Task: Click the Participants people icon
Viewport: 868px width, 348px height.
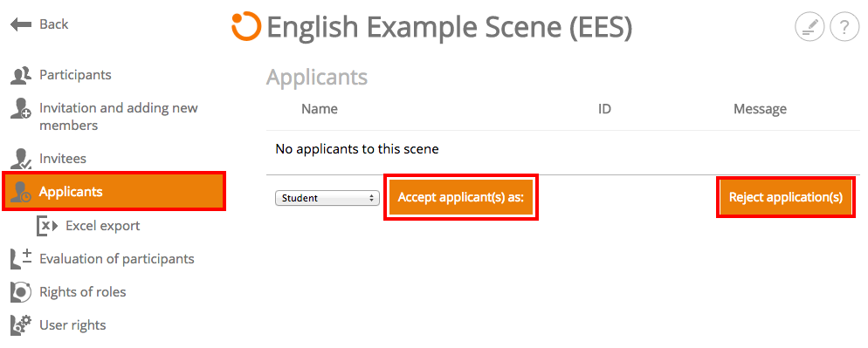Action: point(21,75)
